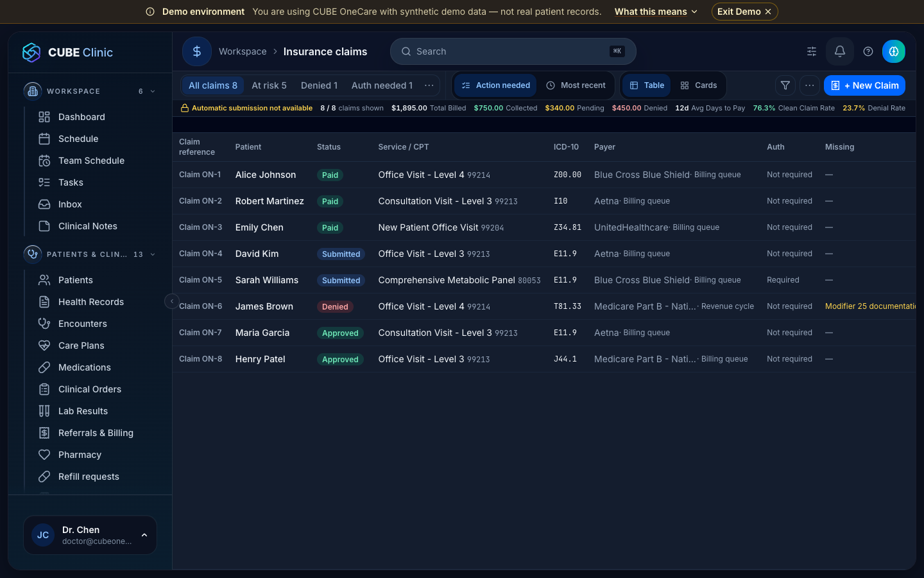Click the dollar sign billing icon
The image size is (924, 578).
(x=197, y=51)
